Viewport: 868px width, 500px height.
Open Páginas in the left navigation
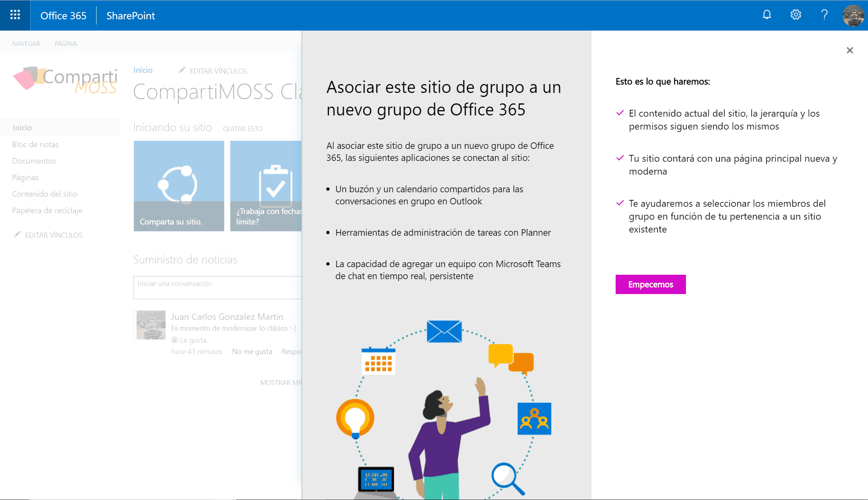(x=25, y=177)
